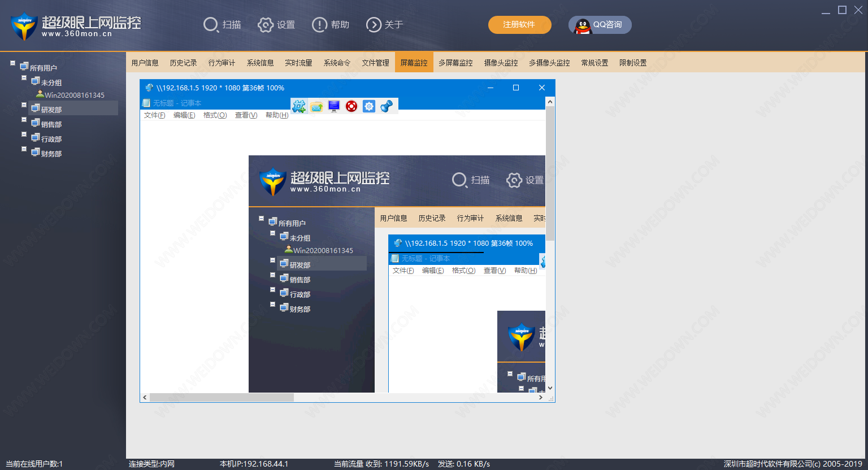Image resolution: width=868 pixels, height=470 pixels.
Task: Click 本机IP:192.168.44.1 status text
Action: (x=254, y=464)
